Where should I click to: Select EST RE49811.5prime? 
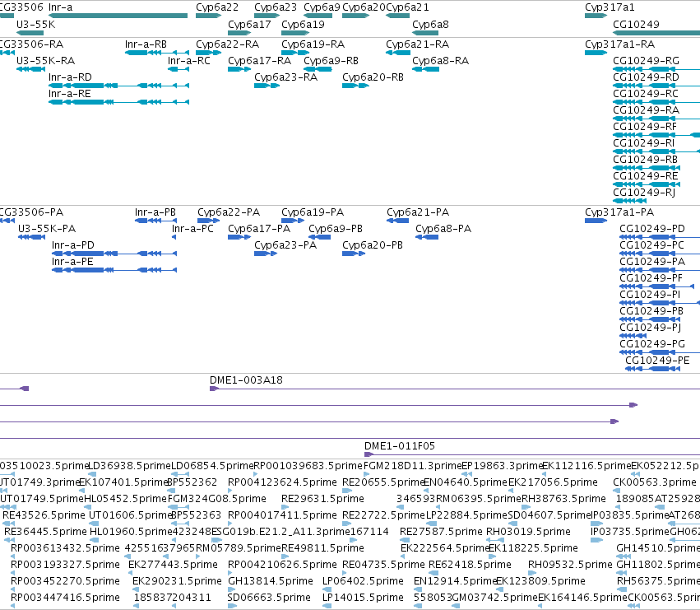tap(284, 556)
